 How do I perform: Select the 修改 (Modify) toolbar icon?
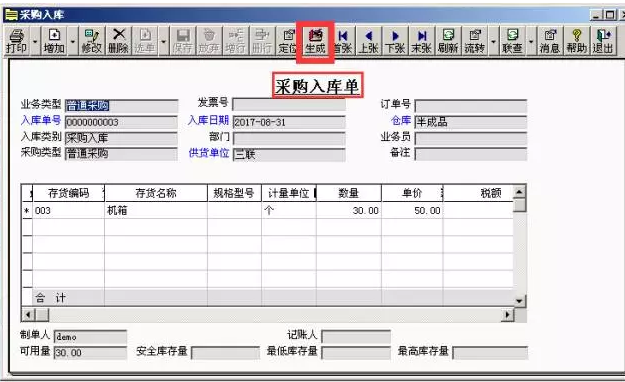click(x=92, y=41)
